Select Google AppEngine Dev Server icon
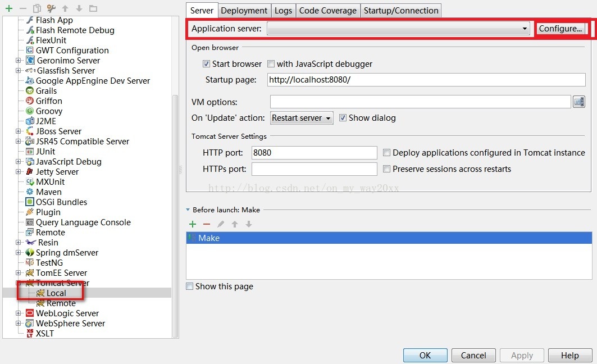Image resolution: width=597 pixels, height=364 pixels. [x=30, y=80]
